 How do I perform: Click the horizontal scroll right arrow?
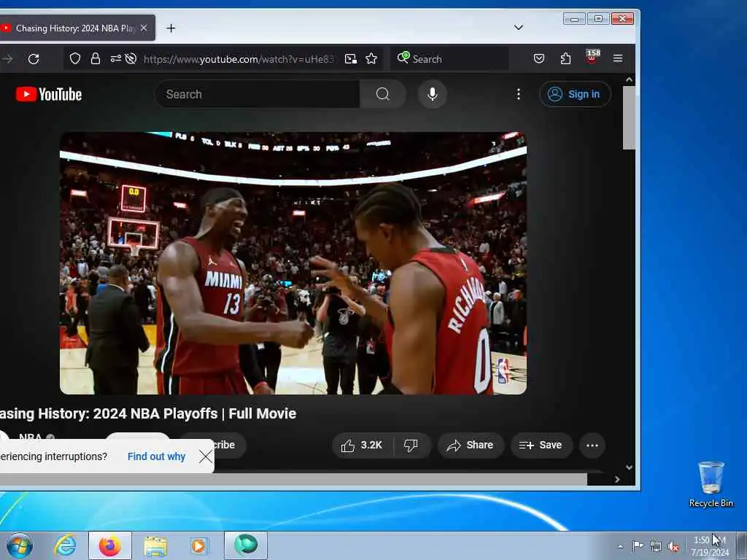[x=617, y=480]
